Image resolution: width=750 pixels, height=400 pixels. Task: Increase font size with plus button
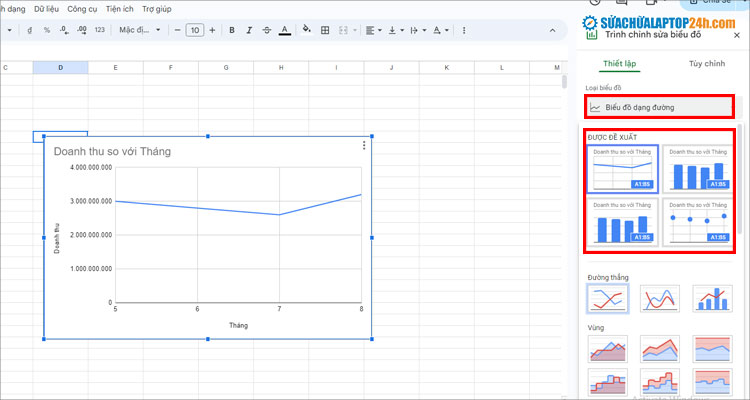tap(212, 31)
